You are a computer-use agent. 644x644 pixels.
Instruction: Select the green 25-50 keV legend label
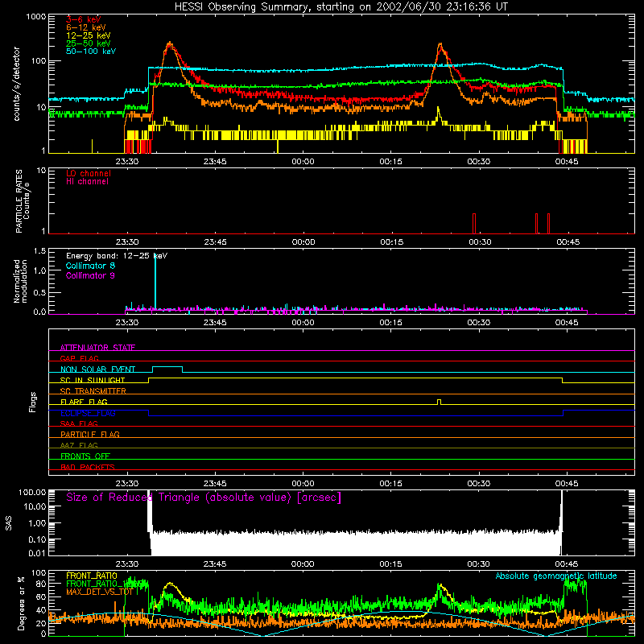point(89,43)
